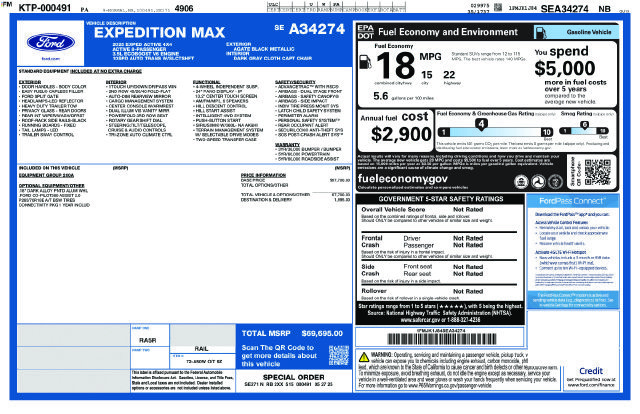Click Not Rated beside Rollover

[468, 291]
